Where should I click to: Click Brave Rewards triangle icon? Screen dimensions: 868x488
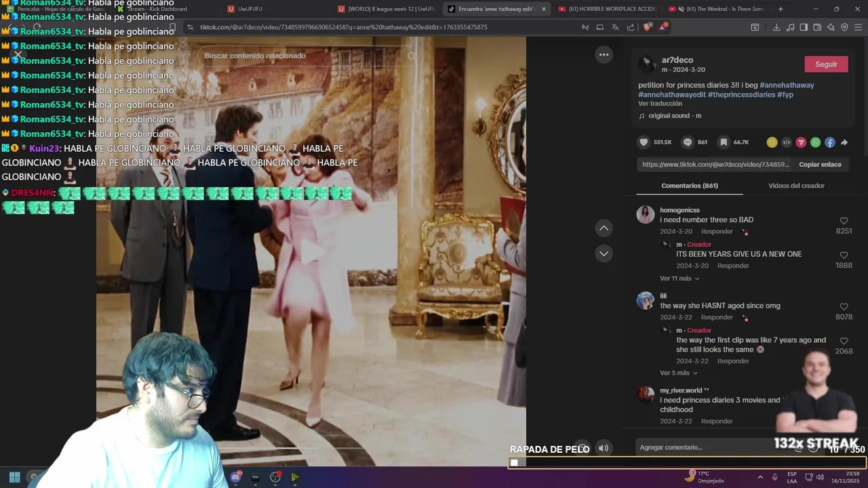[663, 27]
